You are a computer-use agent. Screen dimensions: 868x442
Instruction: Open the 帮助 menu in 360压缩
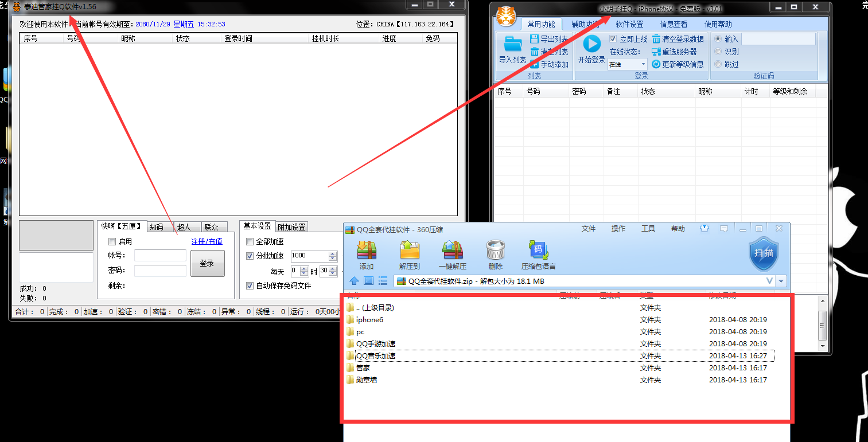click(x=678, y=229)
